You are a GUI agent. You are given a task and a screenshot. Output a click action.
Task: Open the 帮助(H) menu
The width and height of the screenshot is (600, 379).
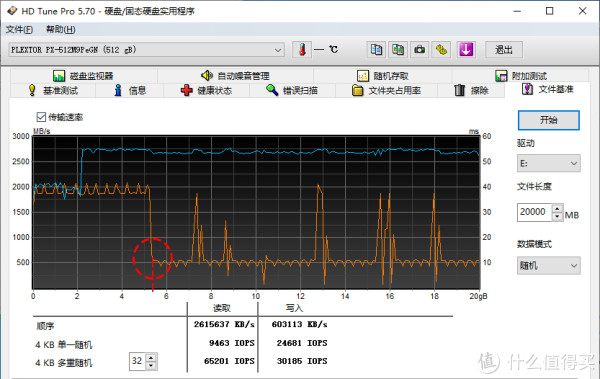[x=60, y=29]
